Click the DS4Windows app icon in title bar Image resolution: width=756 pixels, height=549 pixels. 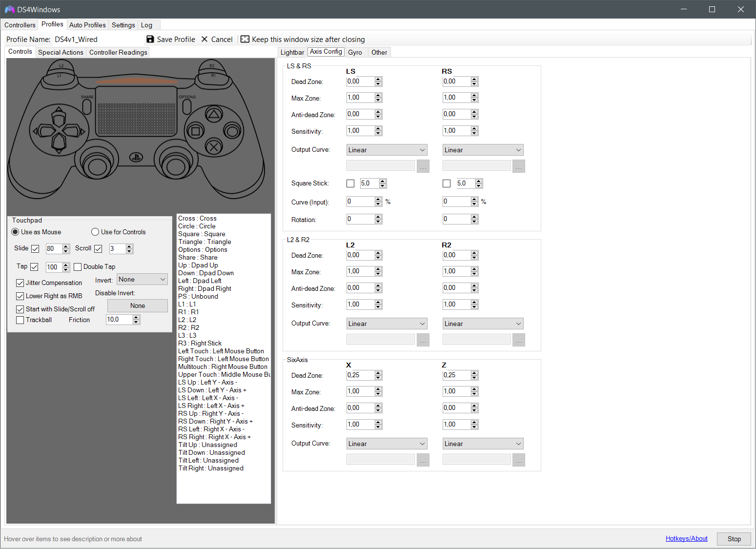coord(9,9)
